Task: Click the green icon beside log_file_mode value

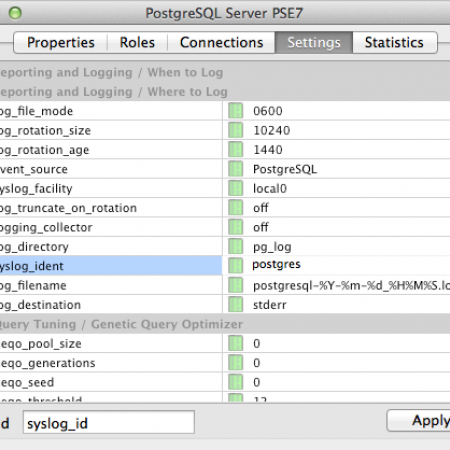Action: click(236, 111)
